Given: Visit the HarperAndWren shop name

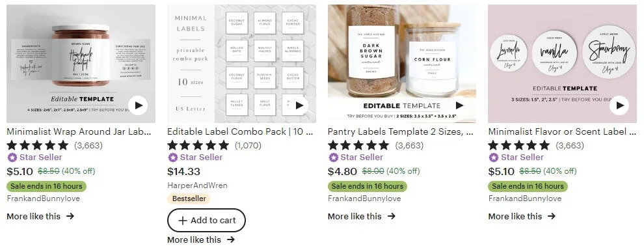Looking at the screenshot, I should [x=197, y=185].
